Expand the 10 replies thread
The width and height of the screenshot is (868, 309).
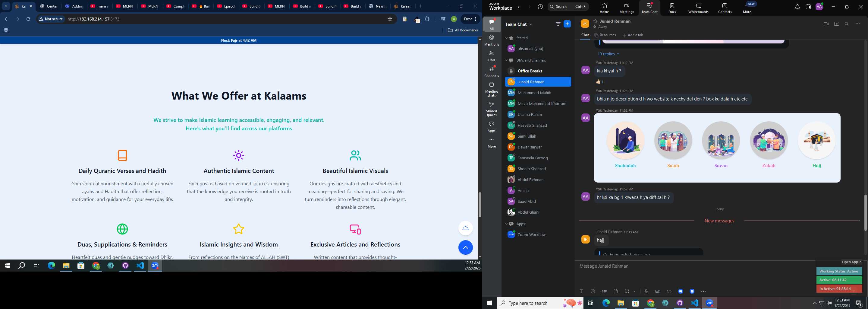608,54
